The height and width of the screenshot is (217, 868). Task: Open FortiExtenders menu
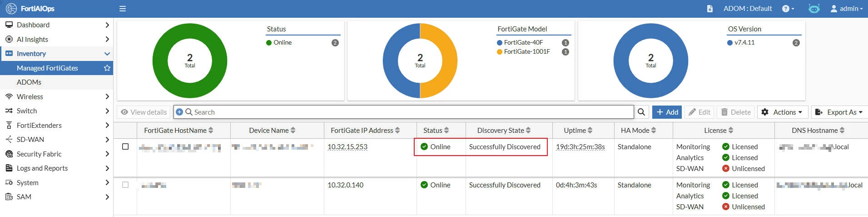click(x=56, y=126)
